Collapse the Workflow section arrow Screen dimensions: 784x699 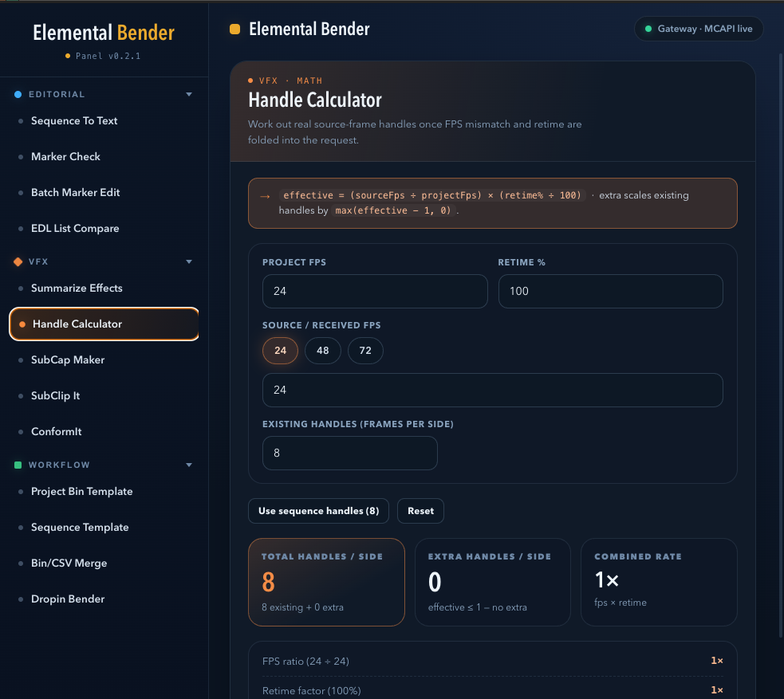[189, 465]
